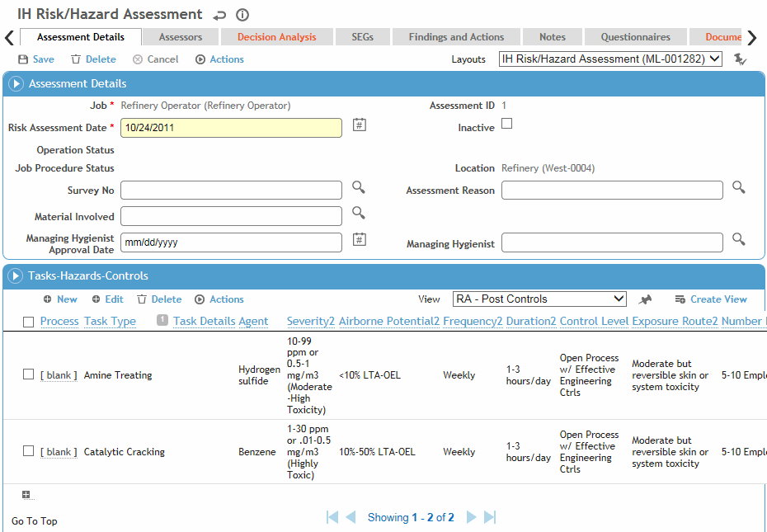767x532 pixels.
Task: Switch to the Decision Analysis tab
Action: (277, 37)
